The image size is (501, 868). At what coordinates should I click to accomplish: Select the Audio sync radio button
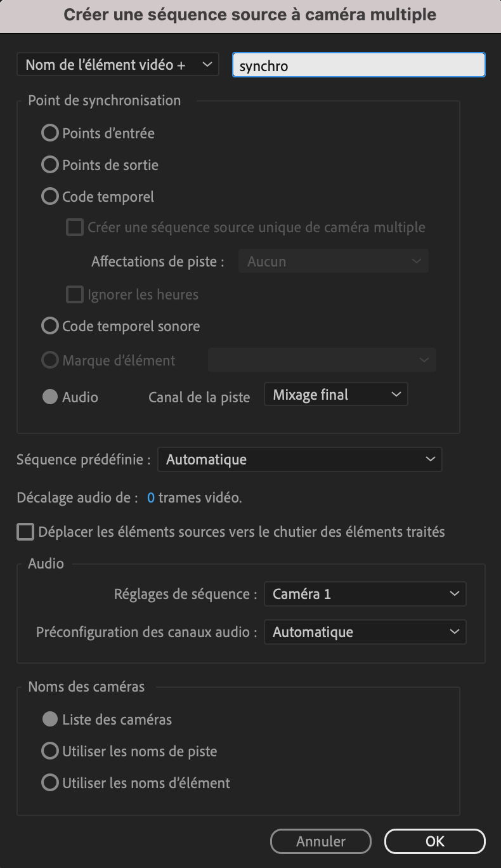pos(50,397)
